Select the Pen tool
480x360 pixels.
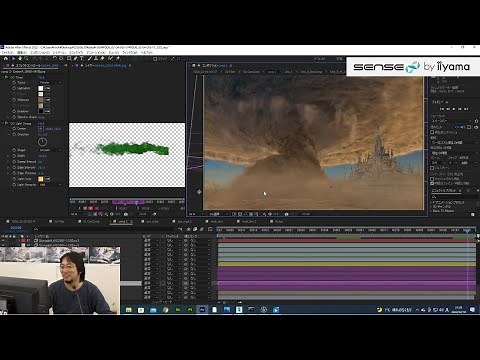75,58
